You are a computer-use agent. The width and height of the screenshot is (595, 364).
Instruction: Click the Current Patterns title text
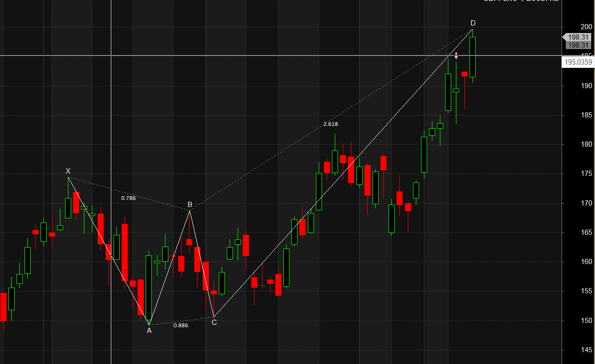click(520, 1)
